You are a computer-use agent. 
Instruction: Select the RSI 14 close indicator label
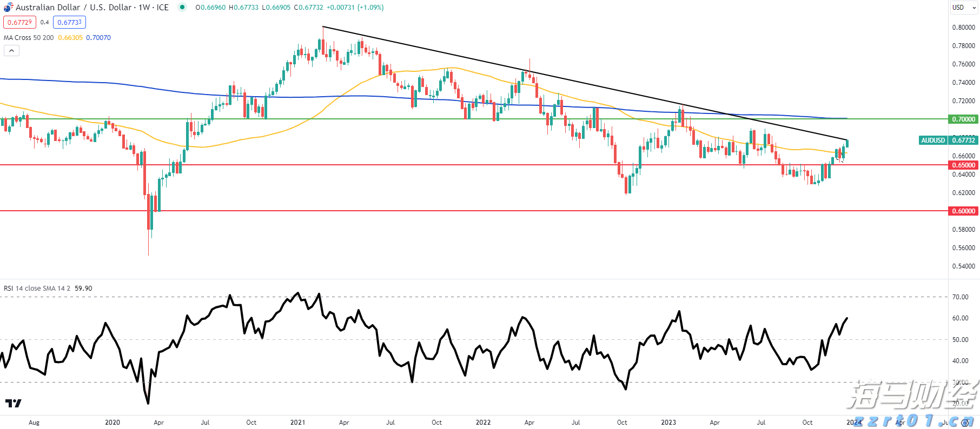pos(37,289)
